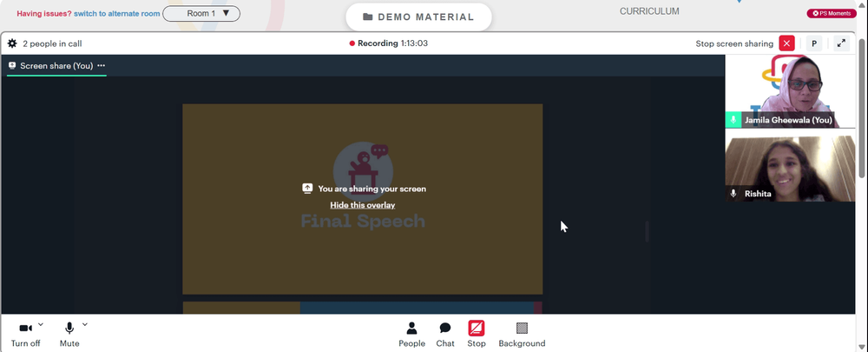868x352 pixels.
Task: Click switch to alternate room link
Action: 117,13
